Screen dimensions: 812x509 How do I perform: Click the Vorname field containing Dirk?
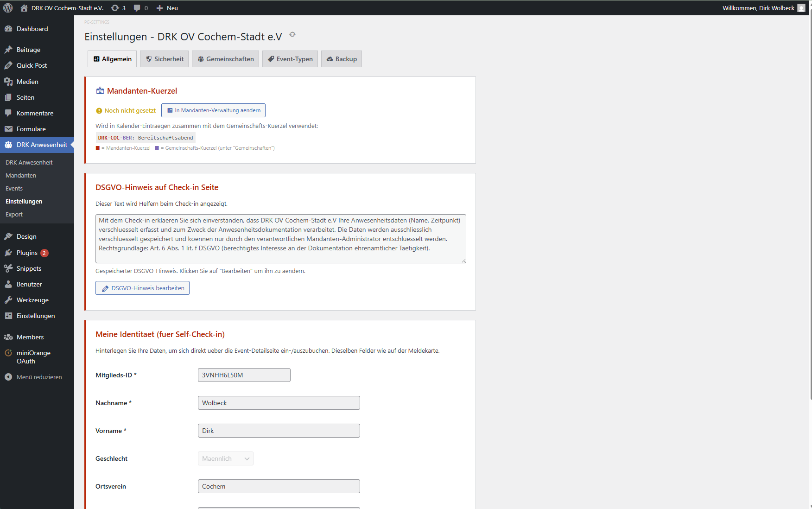279,431
